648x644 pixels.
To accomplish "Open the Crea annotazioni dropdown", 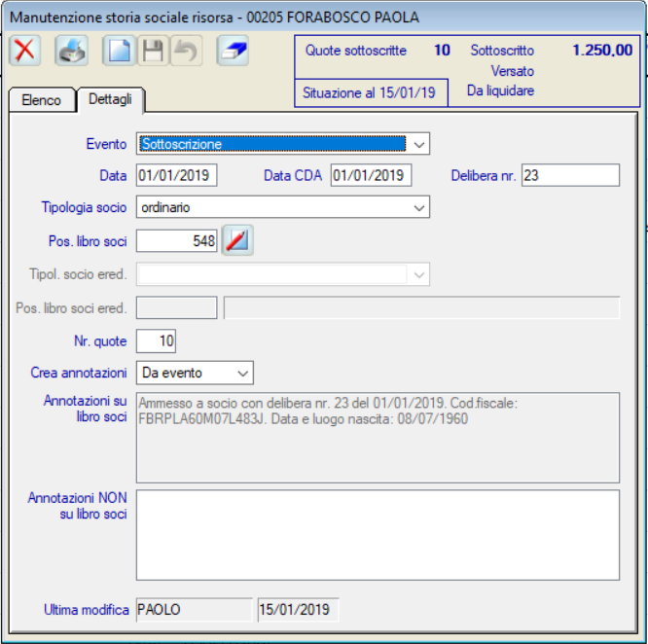I will 195,373.
